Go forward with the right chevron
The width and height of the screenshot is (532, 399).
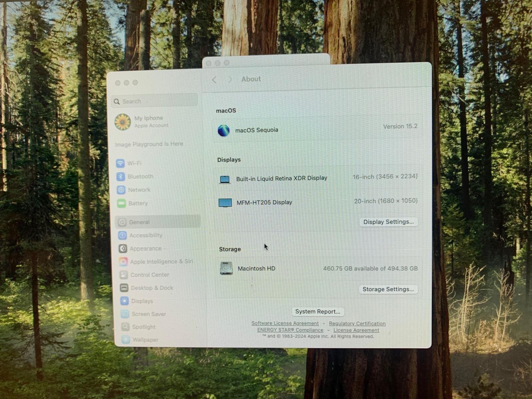[x=230, y=79]
